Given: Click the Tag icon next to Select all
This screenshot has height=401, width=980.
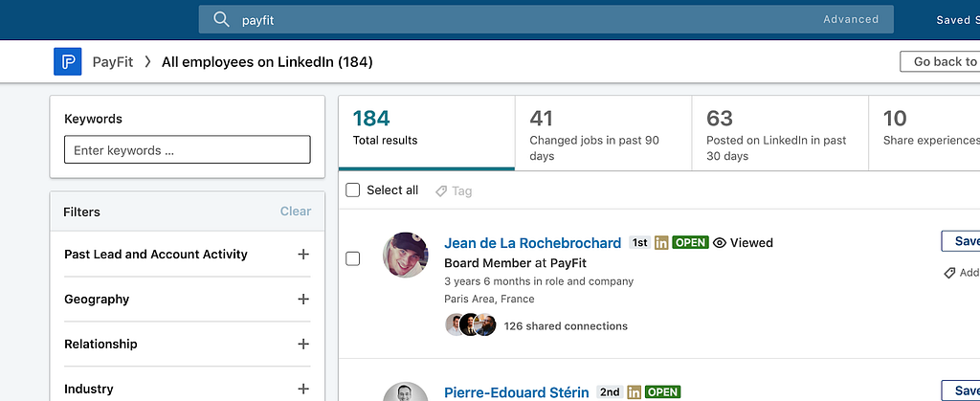Looking at the screenshot, I should (x=440, y=191).
